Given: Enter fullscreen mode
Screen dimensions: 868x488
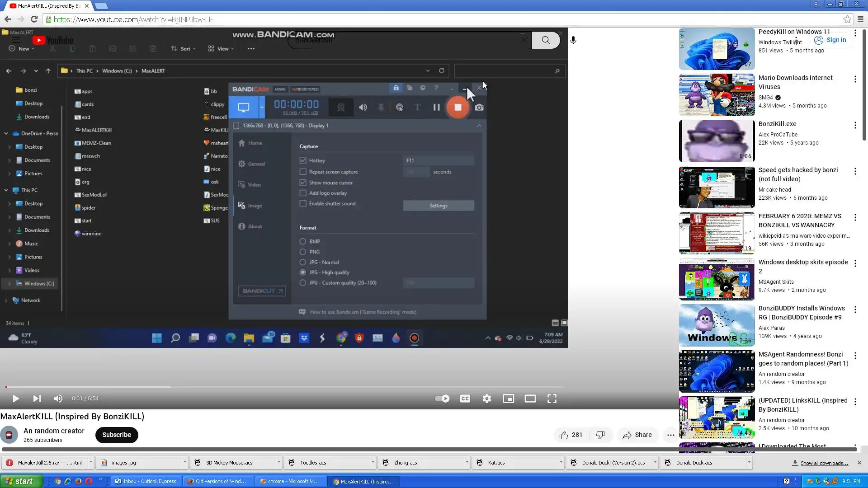Looking at the screenshot, I should (552, 399).
